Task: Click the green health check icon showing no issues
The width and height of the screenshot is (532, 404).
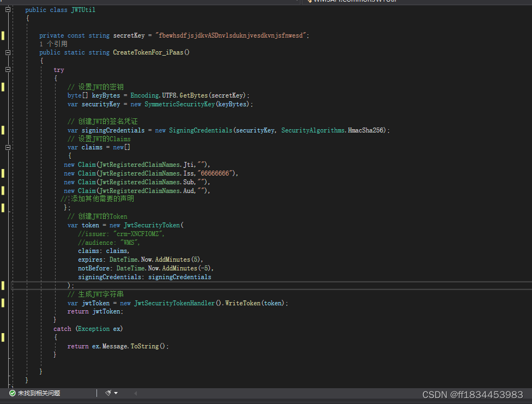Action: click(12, 393)
